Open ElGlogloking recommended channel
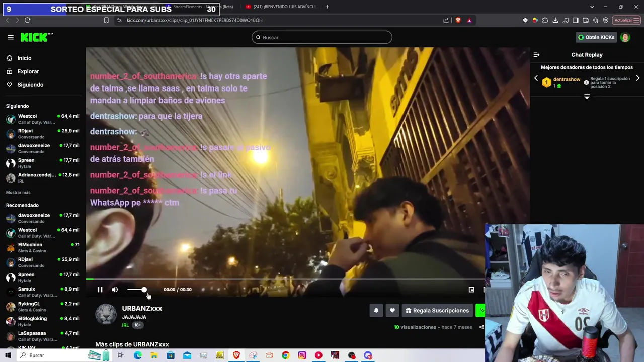This screenshot has height=362, width=644. tap(43, 321)
